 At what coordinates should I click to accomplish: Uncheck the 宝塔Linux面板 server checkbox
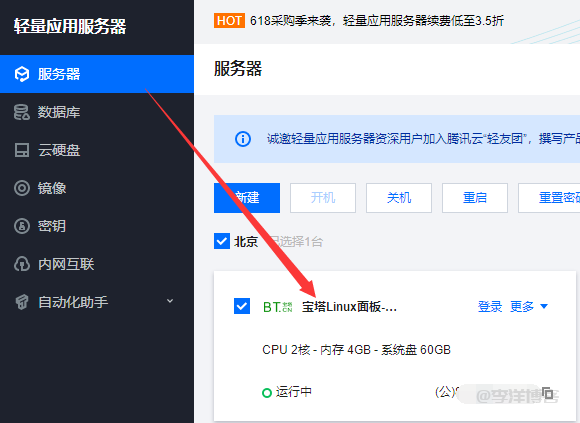(x=242, y=306)
